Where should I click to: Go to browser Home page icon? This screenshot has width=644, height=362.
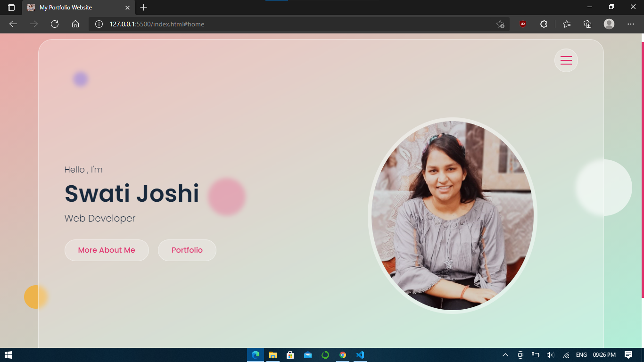tap(75, 24)
